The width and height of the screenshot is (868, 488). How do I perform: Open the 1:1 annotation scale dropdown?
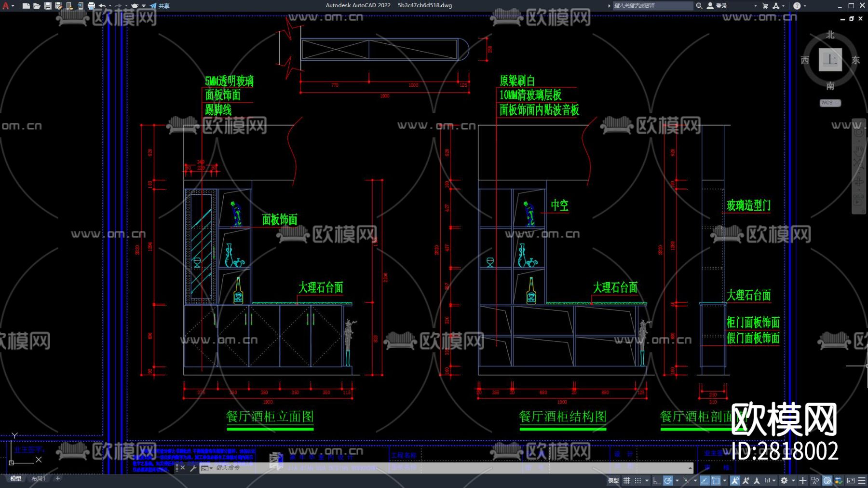(x=770, y=480)
